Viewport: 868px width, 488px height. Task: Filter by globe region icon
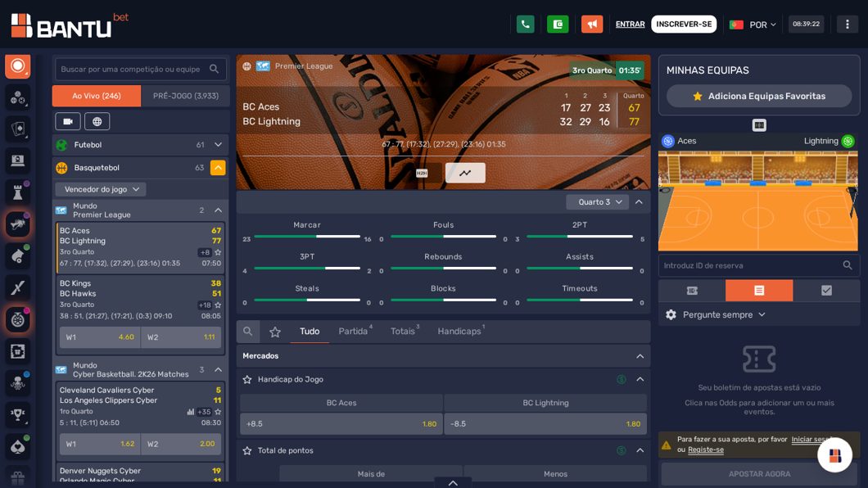click(x=97, y=121)
